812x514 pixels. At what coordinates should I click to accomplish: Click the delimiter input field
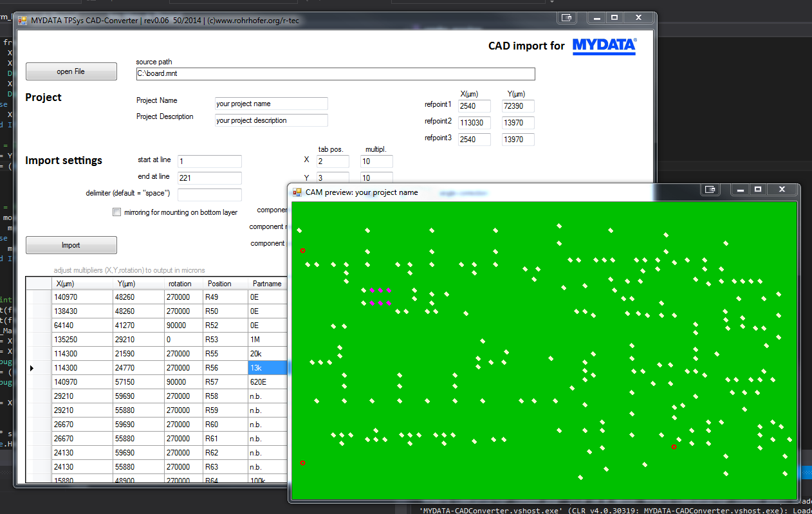tap(210, 195)
